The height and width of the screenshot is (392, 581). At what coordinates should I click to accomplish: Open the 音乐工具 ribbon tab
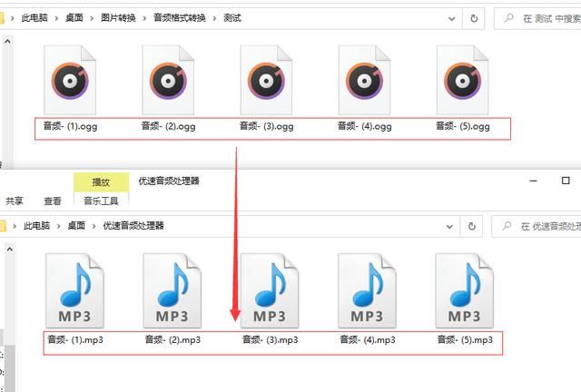click(x=101, y=201)
